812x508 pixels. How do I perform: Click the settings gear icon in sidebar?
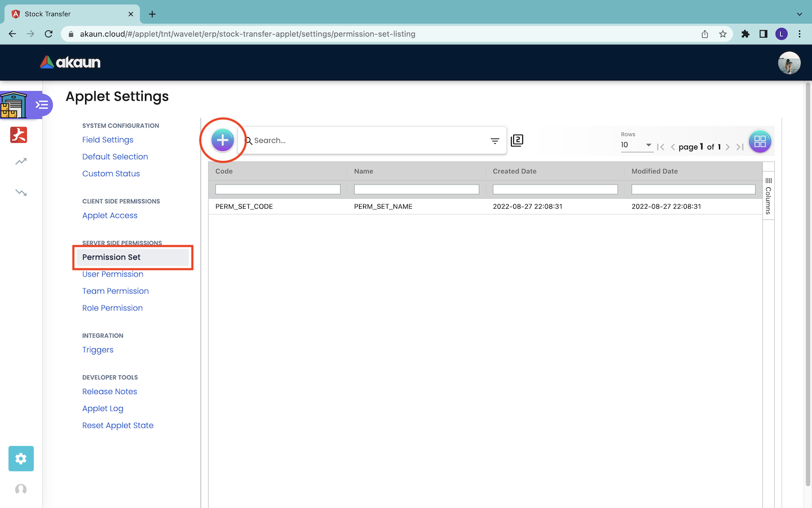click(x=21, y=458)
